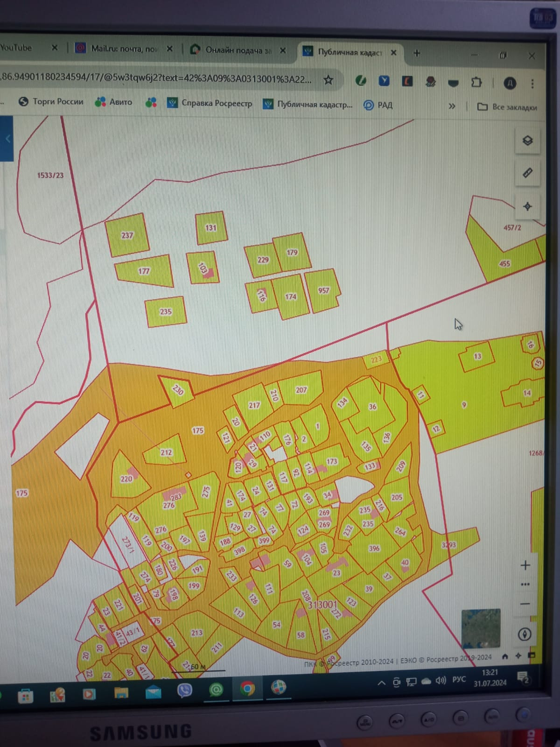Show more bookmarks via double chevron
Viewport: 560px width, 747px height.
[452, 106]
